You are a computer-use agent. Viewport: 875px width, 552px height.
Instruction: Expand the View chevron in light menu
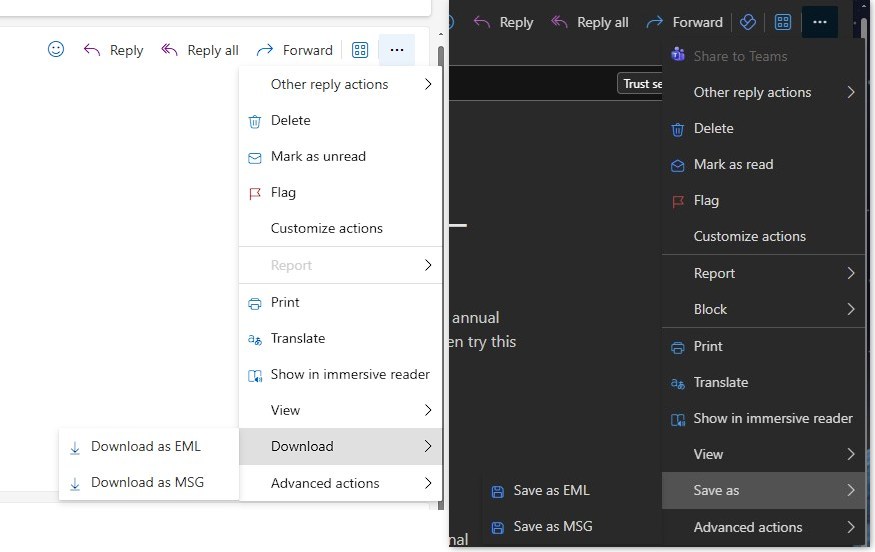pos(428,410)
